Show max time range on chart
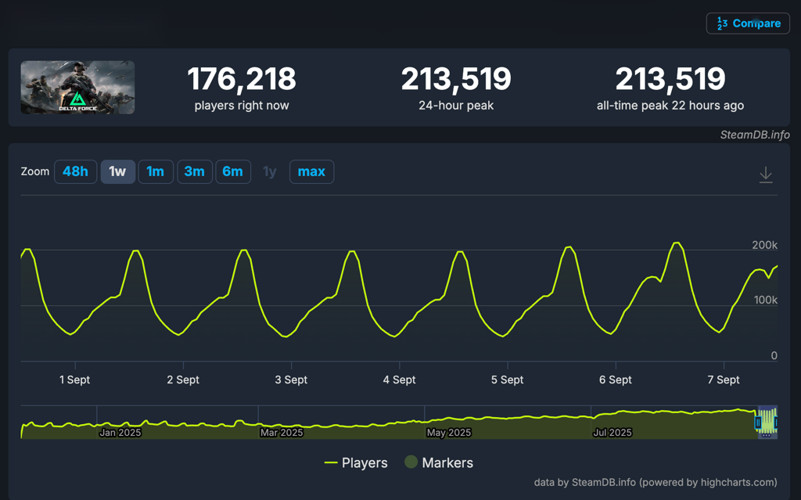This screenshot has width=801, height=500. click(311, 172)
